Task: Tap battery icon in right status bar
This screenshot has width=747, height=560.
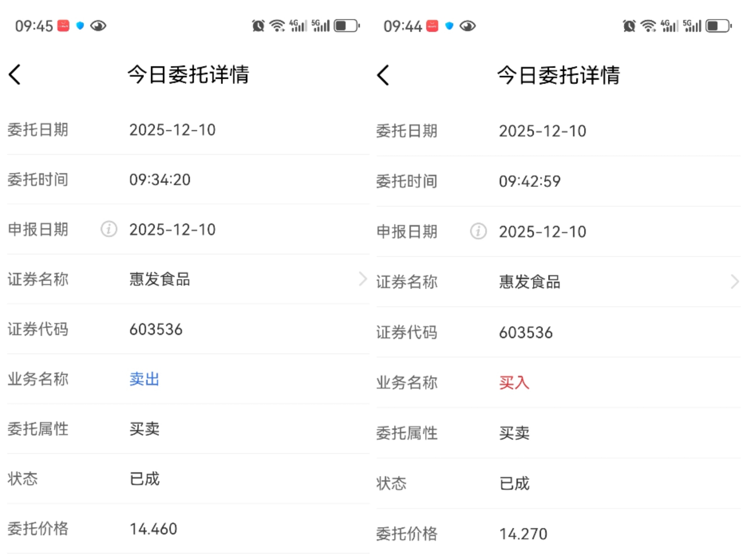Action: (x=718, y=26)
